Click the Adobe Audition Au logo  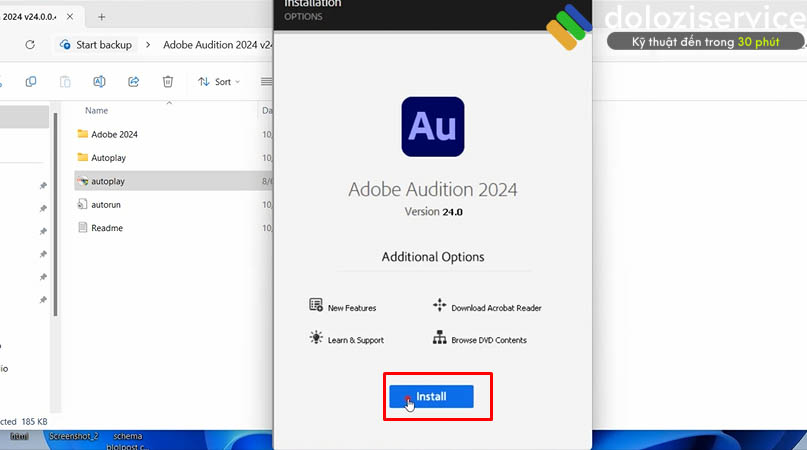[433, 127]
